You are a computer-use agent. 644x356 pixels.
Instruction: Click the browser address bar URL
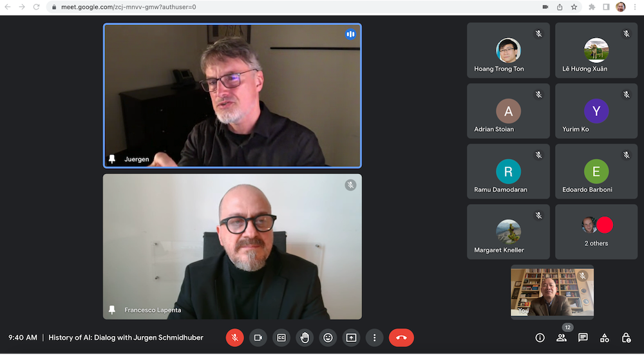[129, 7]
